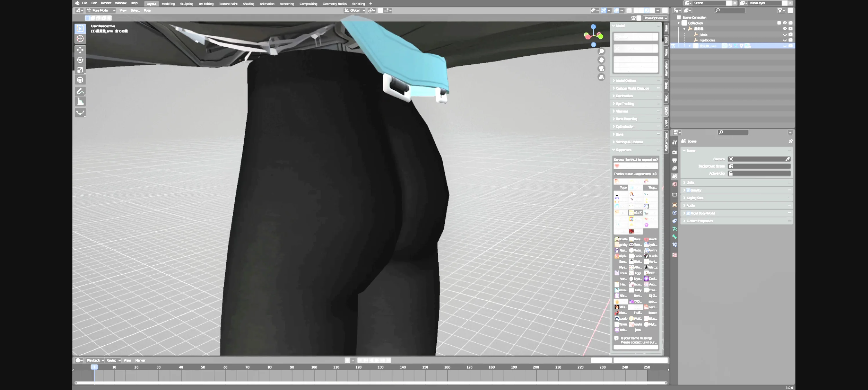868x390 pixels.
Task: Open the Object Data armature properties icon
Action: coord(674,229)
